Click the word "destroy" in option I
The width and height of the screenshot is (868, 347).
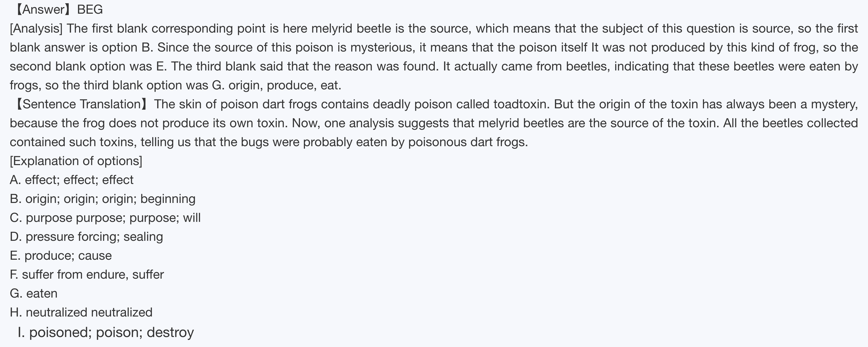tap(170, 332)
